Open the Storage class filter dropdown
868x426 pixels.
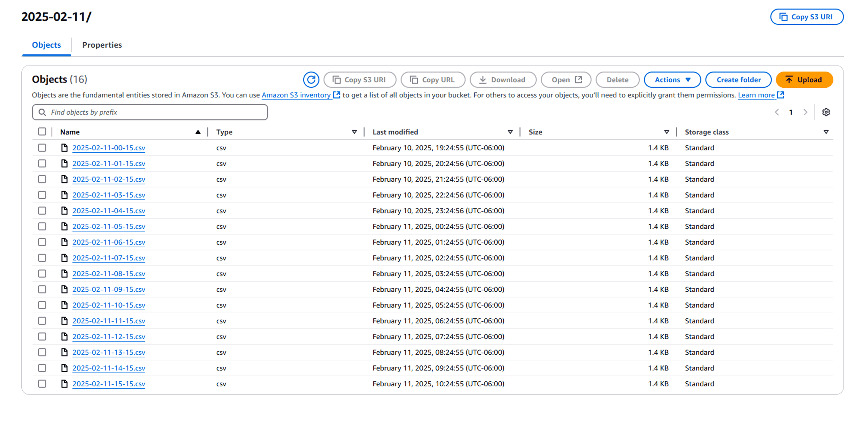tap(826, 132)
